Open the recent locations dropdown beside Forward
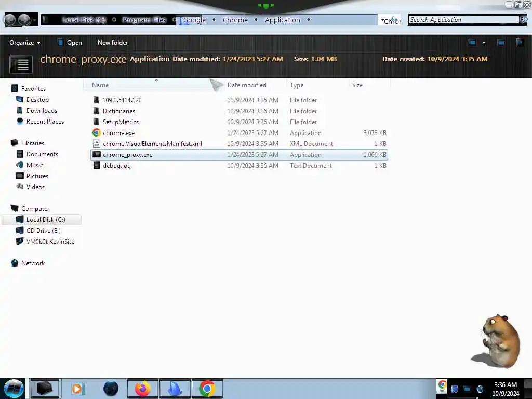Viewport: 532px width, 399px height. tap(34, 20)
